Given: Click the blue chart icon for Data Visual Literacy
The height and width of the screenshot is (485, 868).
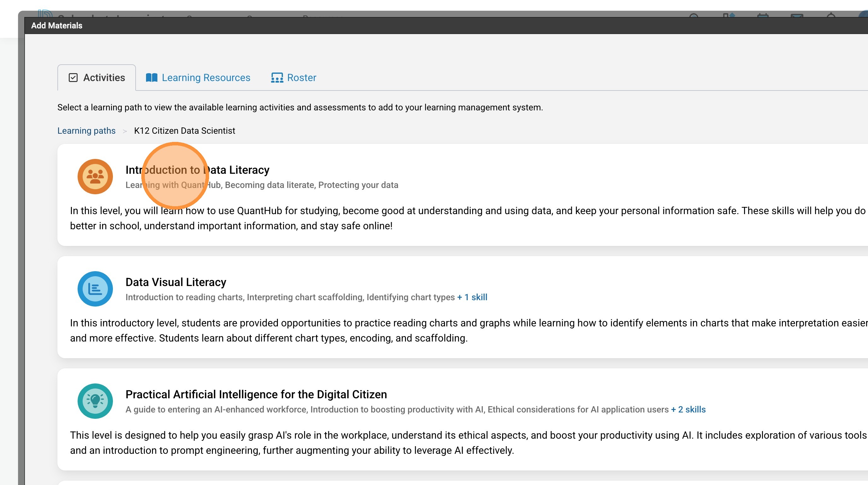Looking at the screenshot, I should (95, 289).
